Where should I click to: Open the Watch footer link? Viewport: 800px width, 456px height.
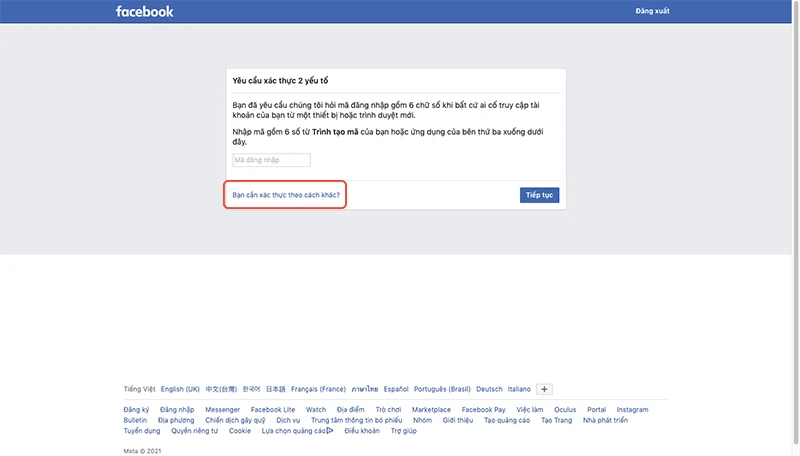[x=316, y=410]
